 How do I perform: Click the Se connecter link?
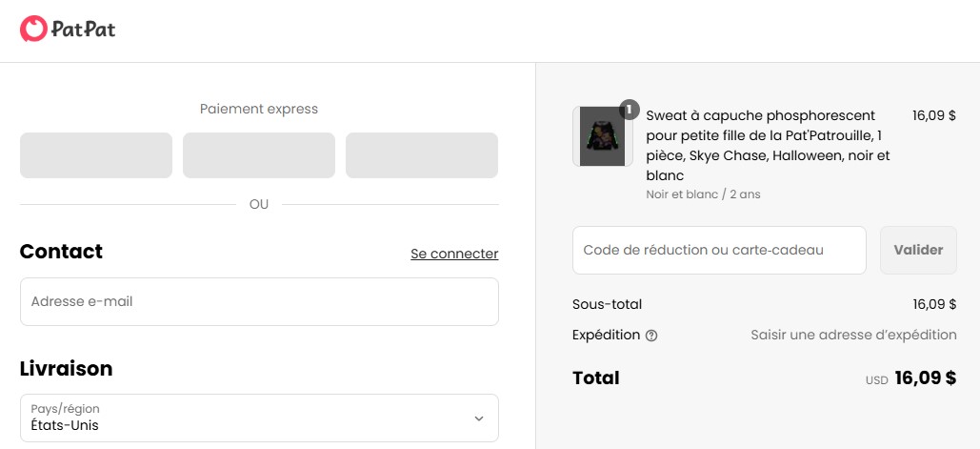pos(454,254)
